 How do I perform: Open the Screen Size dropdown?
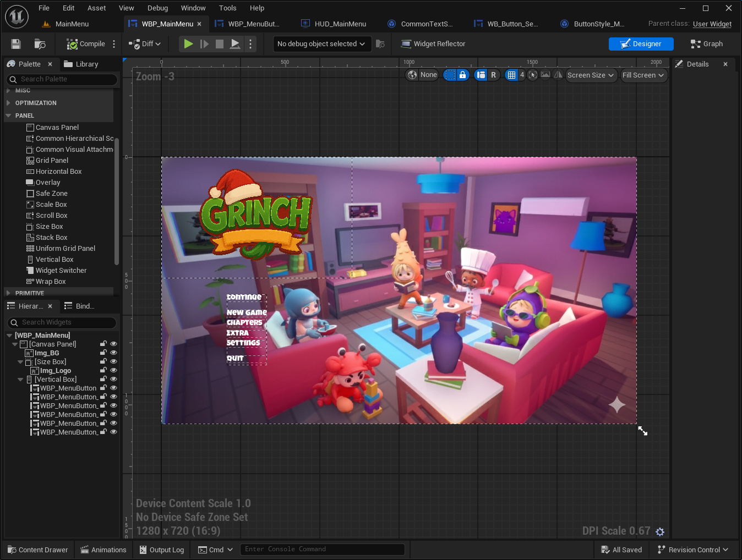591,75
